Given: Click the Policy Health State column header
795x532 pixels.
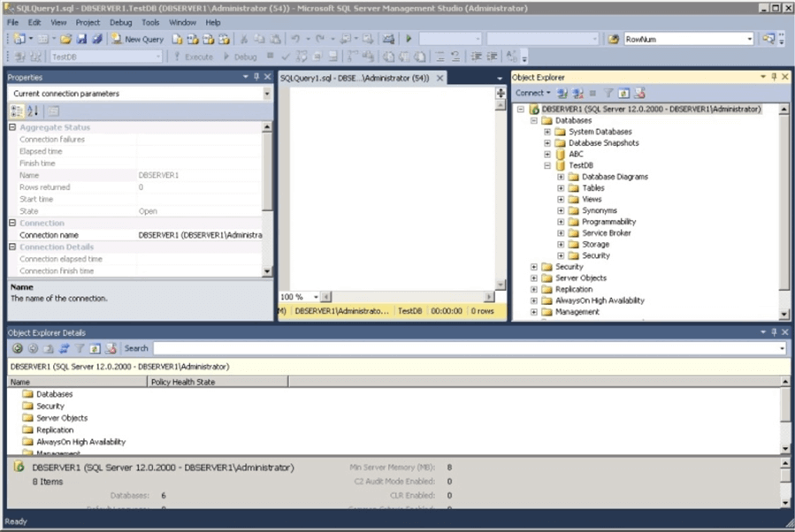Looking at the screenshot, I should (218, 382).
